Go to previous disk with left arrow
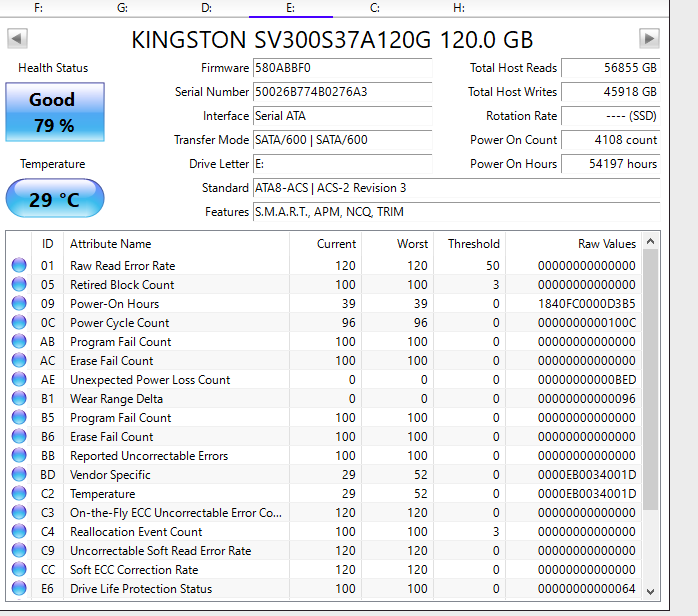Viewport: 698px width, 616px height. click(17, 39)
